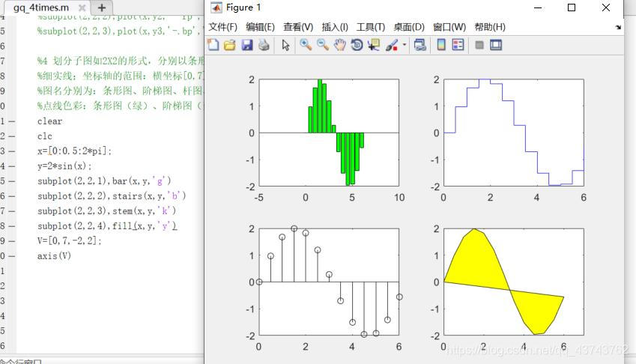
Task: Open the 桌面(D) menu
Action: [409, 27]
